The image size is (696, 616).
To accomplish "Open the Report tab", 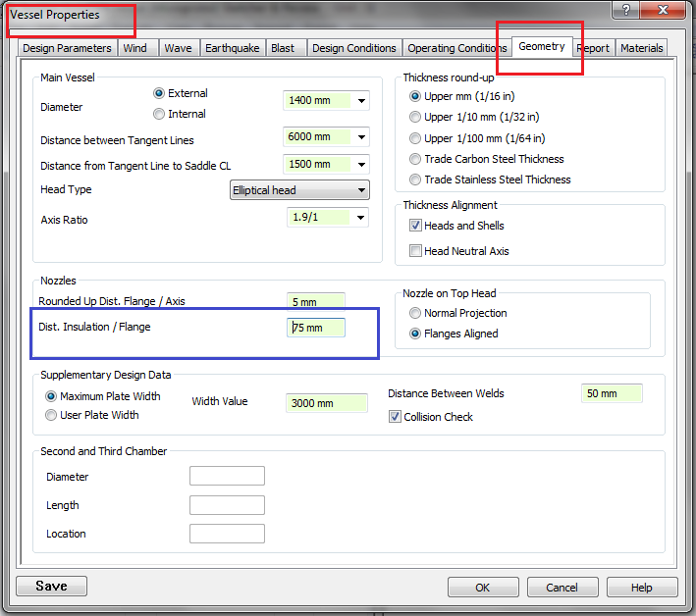I will coord(594,48).
